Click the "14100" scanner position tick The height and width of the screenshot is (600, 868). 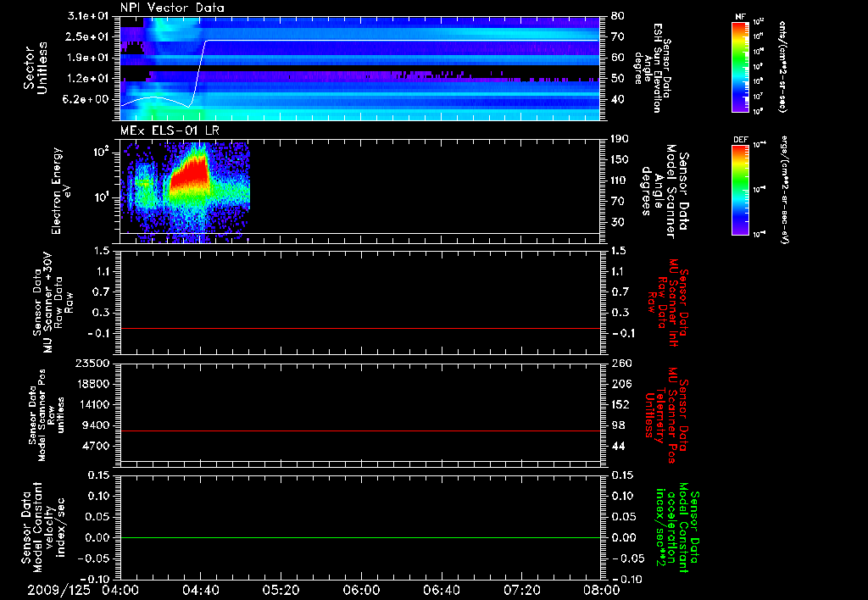click(x=93, y=404)
